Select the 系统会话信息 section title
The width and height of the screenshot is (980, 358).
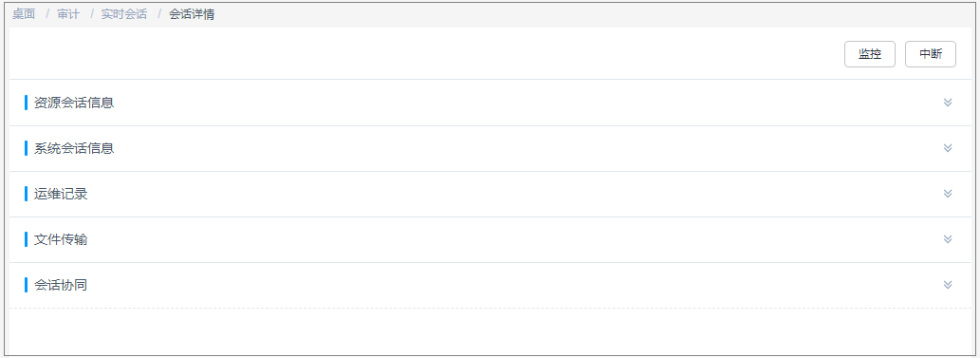[74, 148]
